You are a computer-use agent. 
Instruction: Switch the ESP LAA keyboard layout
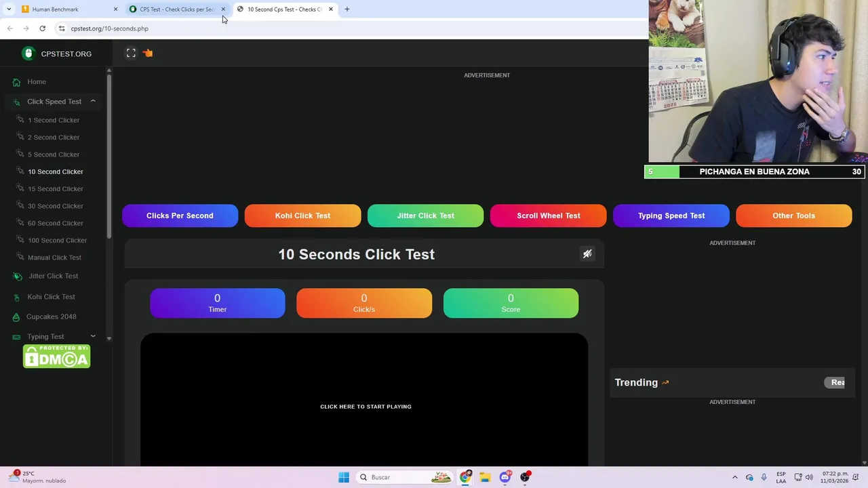[781, 477]
